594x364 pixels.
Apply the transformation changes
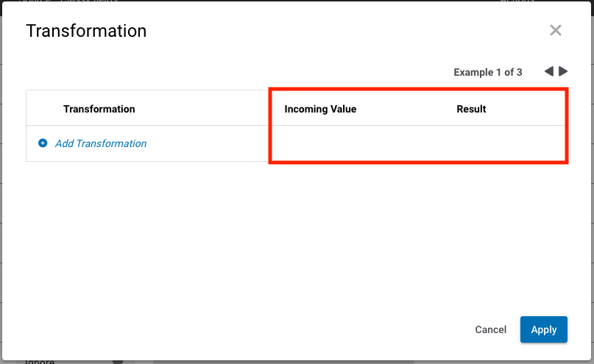(x=543, y=329)
